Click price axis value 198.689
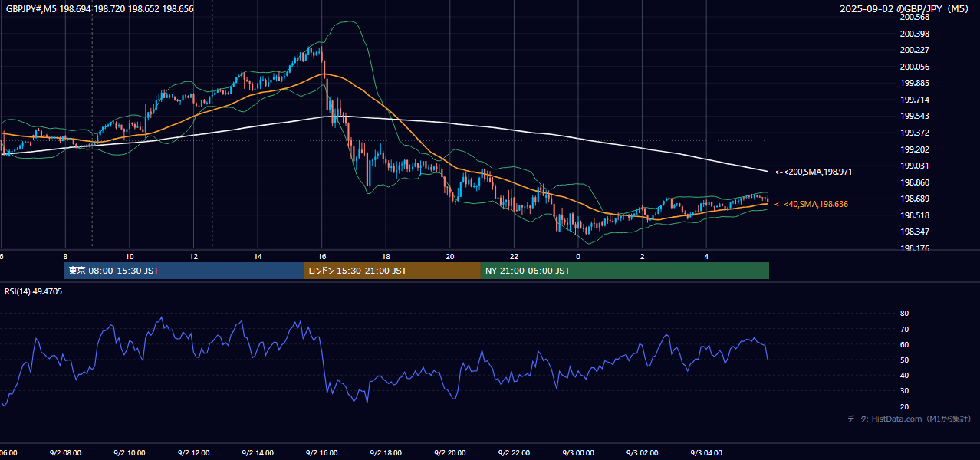980x460 pixels. click(x=915, y=199)
